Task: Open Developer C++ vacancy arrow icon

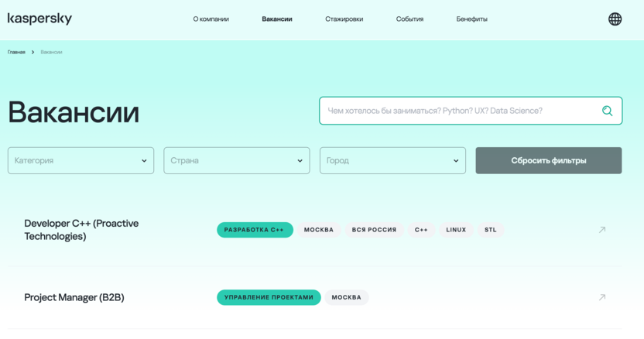Action: pyautogui.click(x=601, y=230)
